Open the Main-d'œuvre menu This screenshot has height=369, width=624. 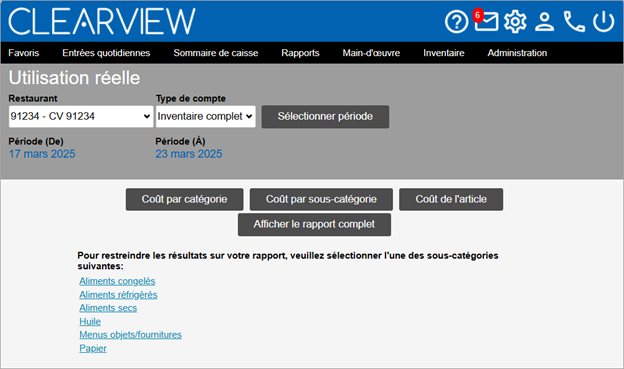371,53
